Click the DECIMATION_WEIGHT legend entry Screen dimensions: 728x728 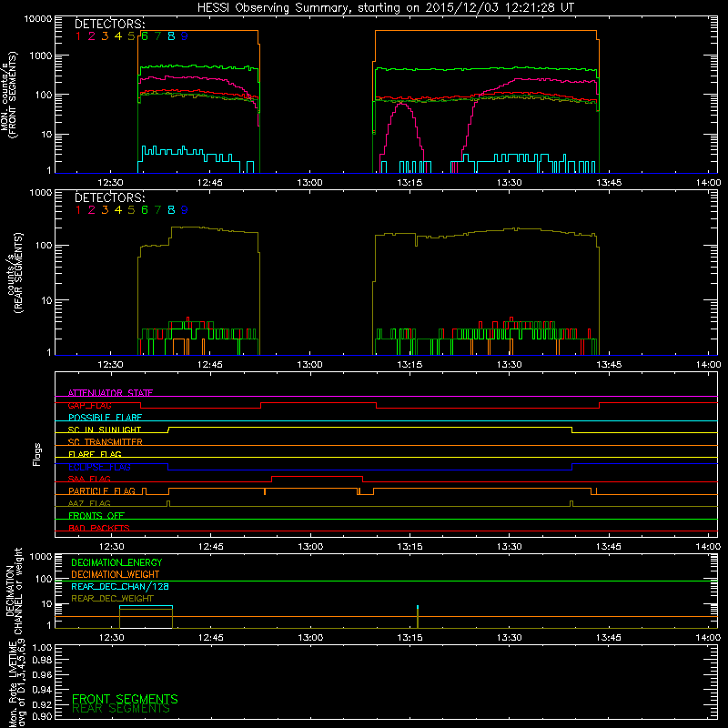point(116,574)
